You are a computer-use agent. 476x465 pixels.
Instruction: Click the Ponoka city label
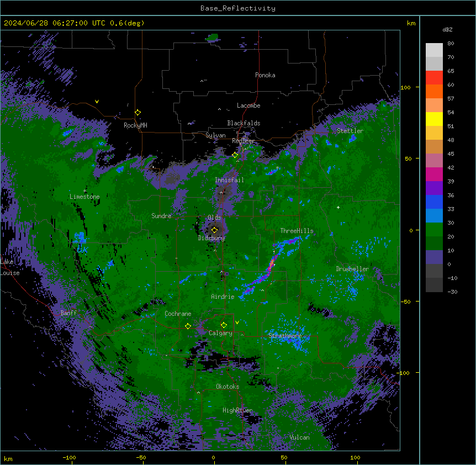click(265, 75)
